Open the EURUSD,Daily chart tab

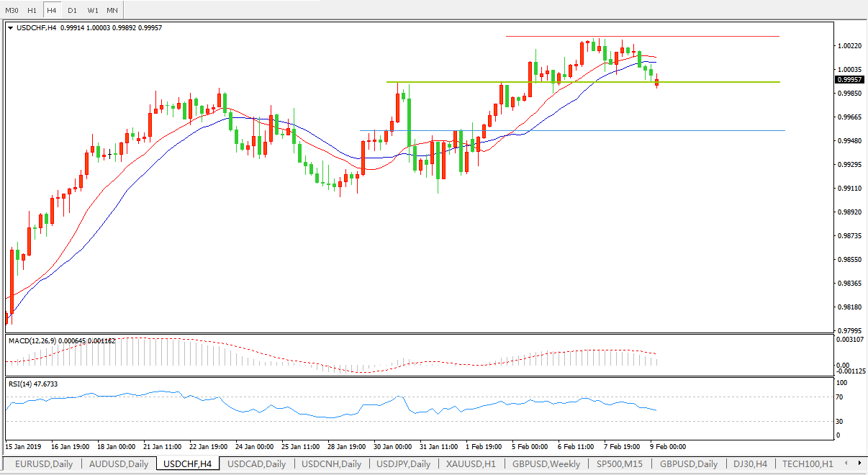click(x=44, y=464)
